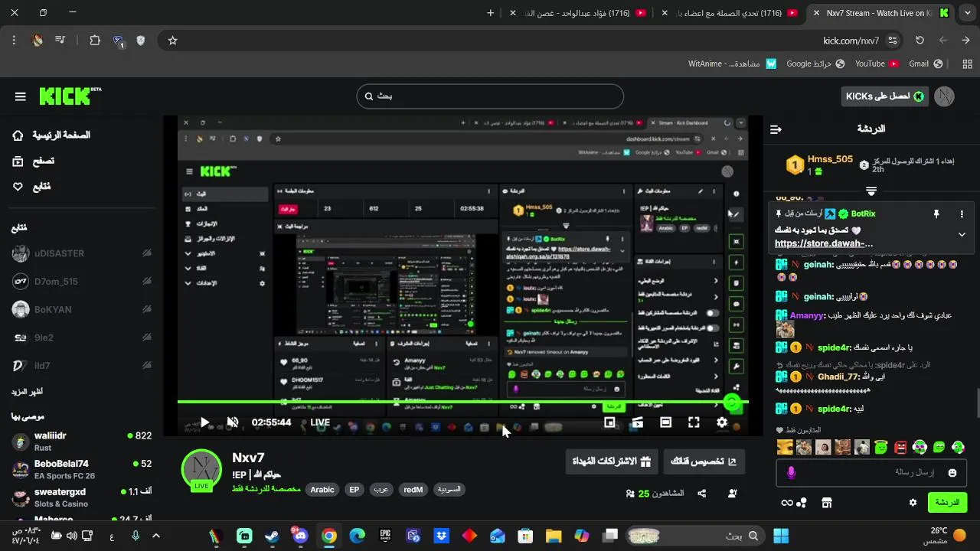Click the Get KICKs button

point(884,96)
